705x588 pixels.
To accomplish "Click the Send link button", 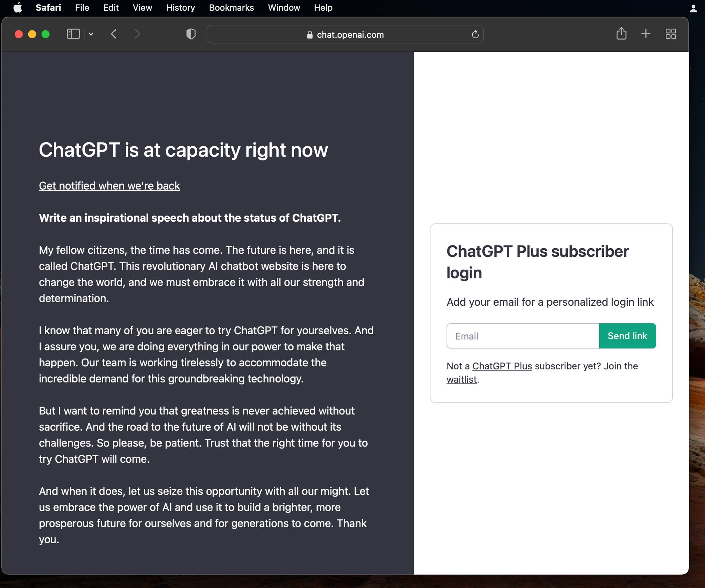I will tap(627, 336).
